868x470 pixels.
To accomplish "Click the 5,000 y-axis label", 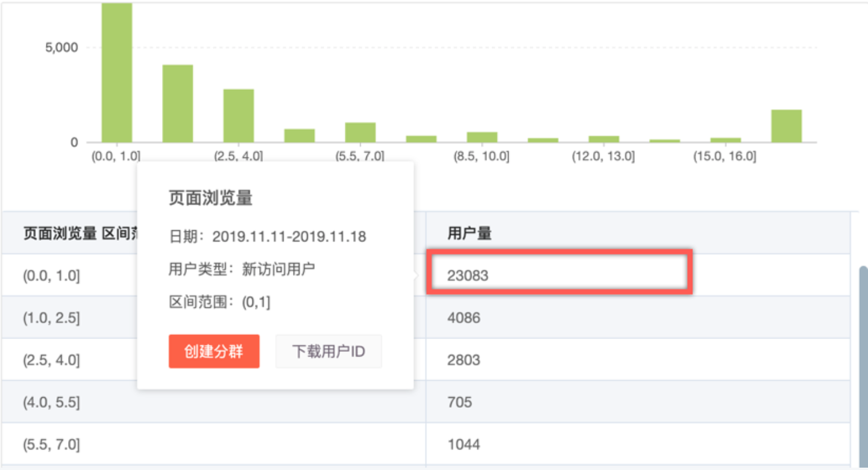I will click(62, 48).
